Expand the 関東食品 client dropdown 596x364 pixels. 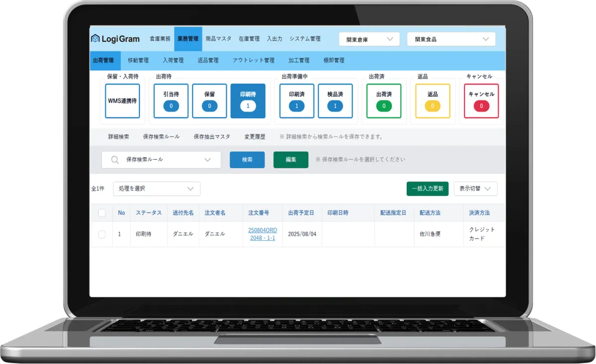click(x=451, y=39)
